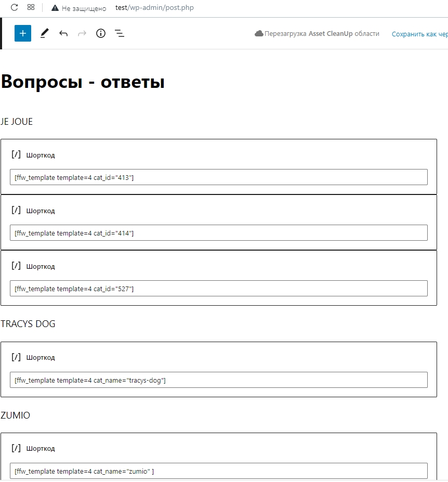Click the blue add block plus button

pos(23,33)
